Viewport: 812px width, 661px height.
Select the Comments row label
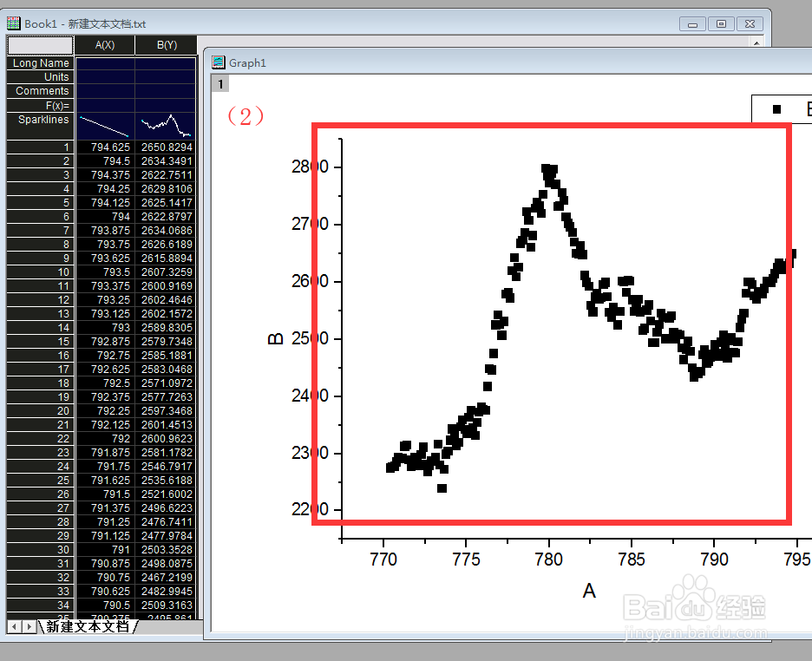pyautogui.click(x=41, y=91)
